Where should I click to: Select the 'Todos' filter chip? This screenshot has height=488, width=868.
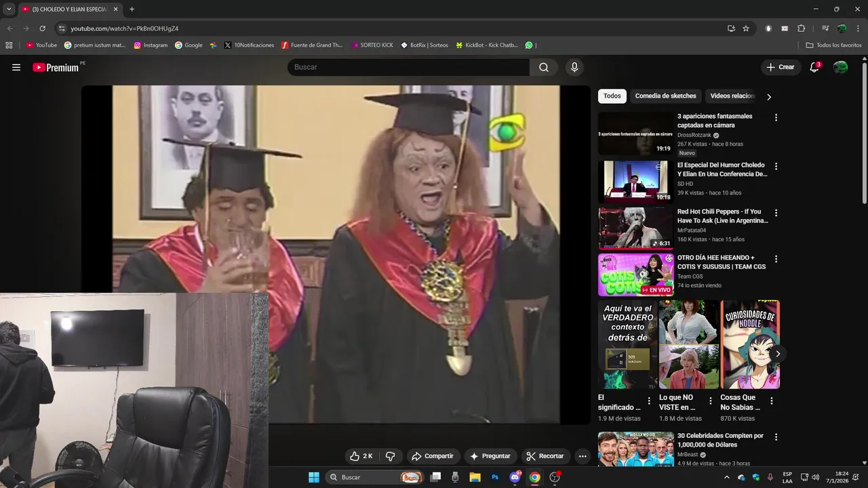pyautogui.click(x=612, y=96)
